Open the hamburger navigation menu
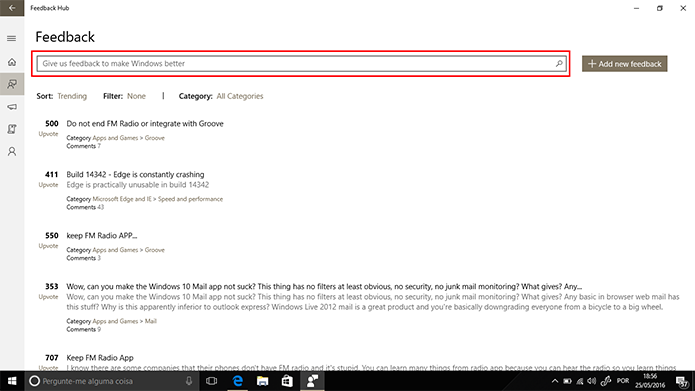The height and width of the screenshot is (391, 695). (x=12, y=39)
